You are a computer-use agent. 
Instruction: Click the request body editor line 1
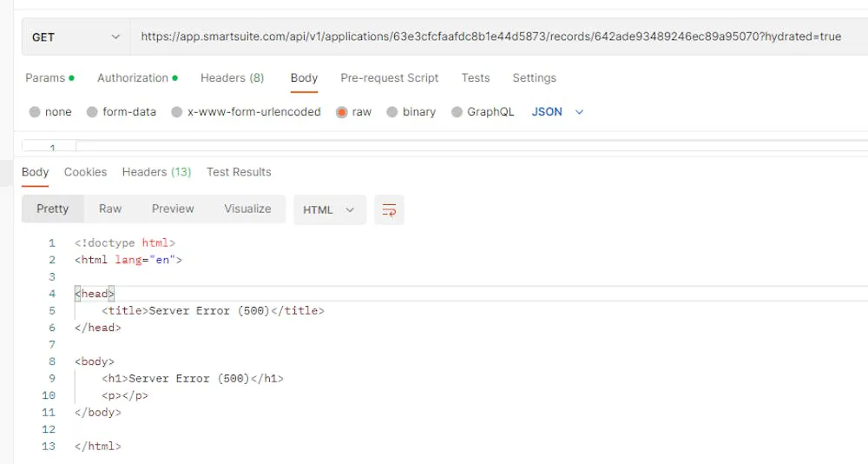pyautogui.click(x=471, y=147)
